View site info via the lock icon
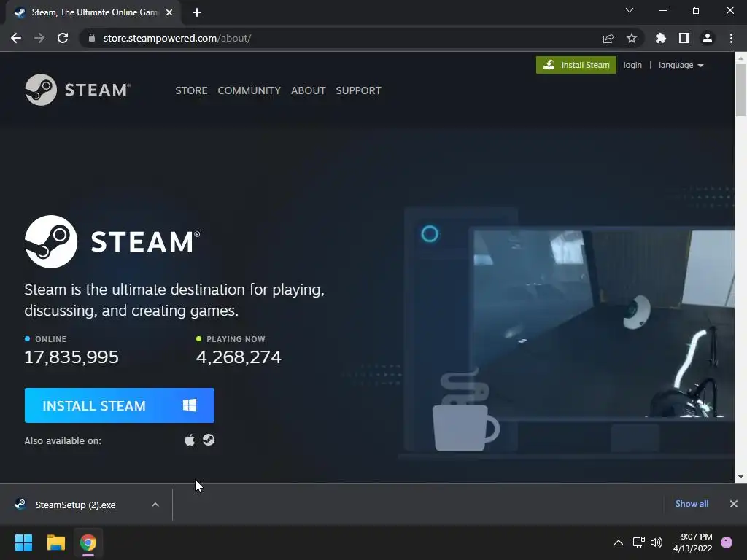The width and height of the screenshot is (747, 560). (92, 38)
